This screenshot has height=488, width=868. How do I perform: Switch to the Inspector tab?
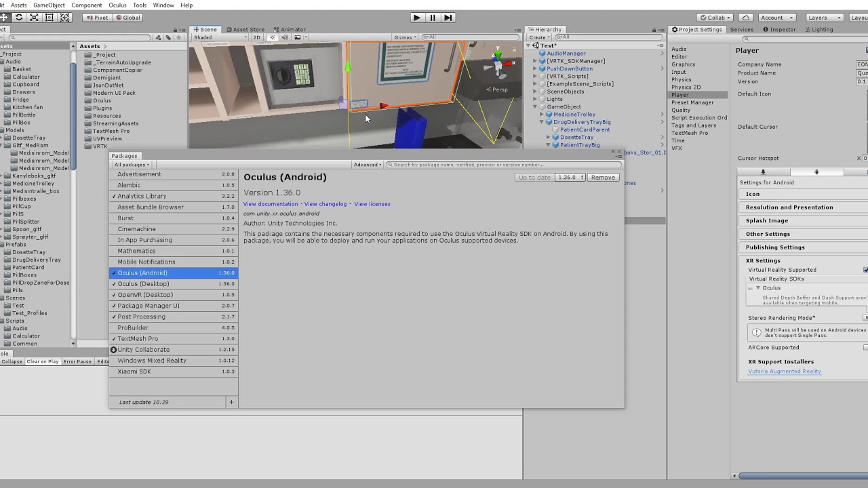tap(779, 29)
